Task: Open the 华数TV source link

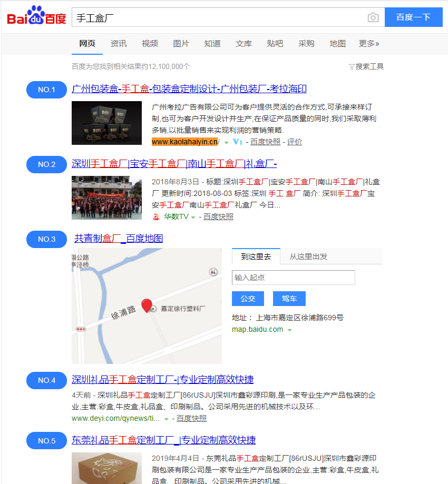Action: 176,216
